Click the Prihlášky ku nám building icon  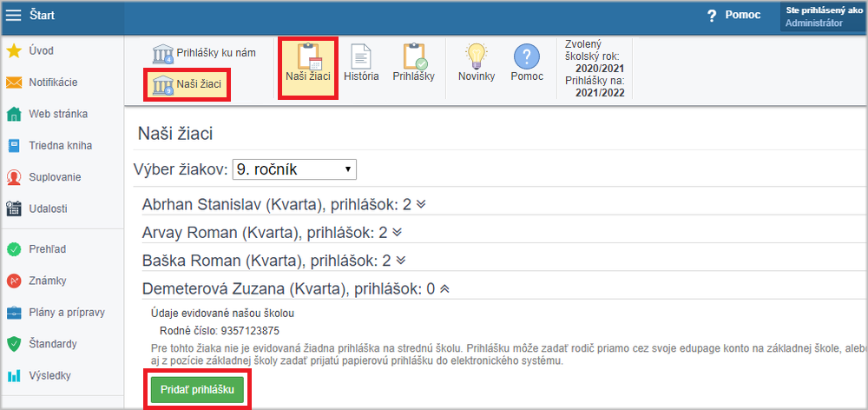[163, 54]
